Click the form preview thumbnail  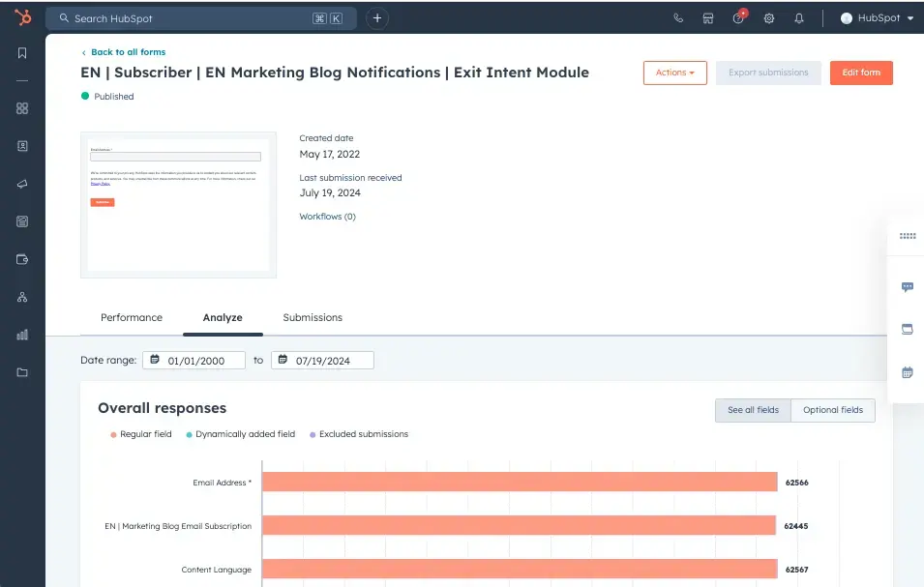coord(179,205)
